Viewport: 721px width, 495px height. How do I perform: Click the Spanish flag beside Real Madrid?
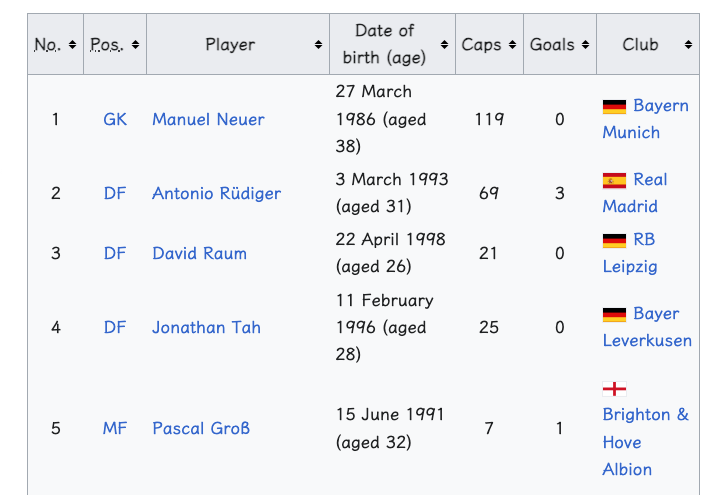[x=614, y=181]
